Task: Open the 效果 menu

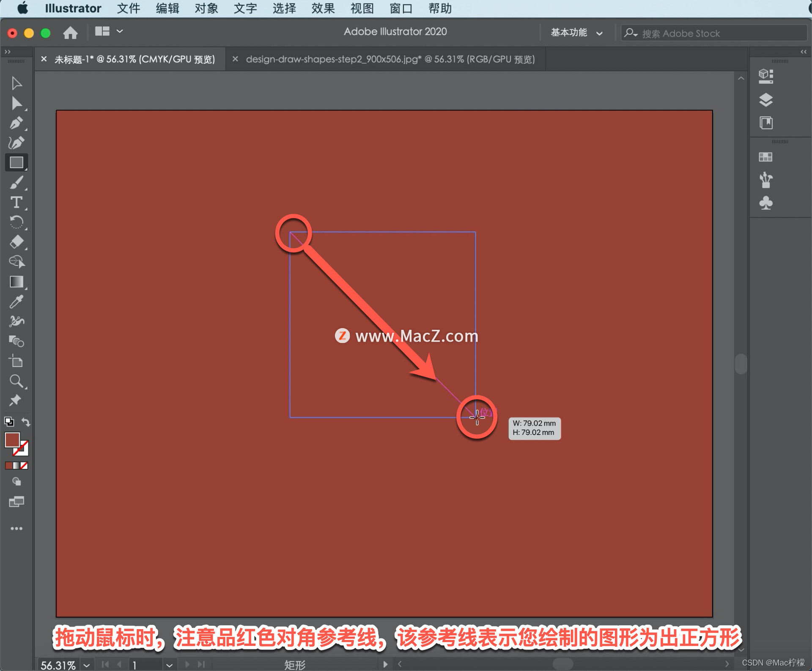Action: pyautogui.click(x=323, y=8)
